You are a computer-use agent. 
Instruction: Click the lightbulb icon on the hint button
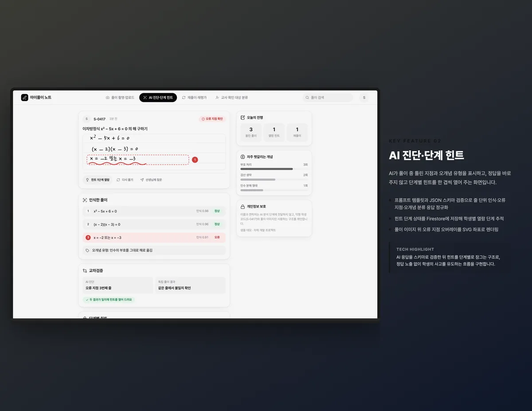pyautogui.click(x=87, y=180)
